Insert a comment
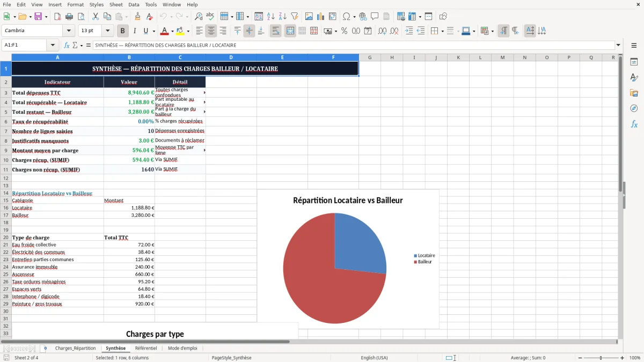Image resolution: width=644 pixels, height=362 pixels. (375, 17)
